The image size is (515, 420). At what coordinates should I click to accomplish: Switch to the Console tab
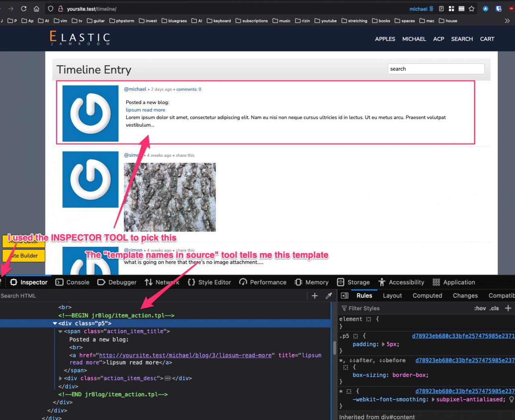coord(73,283)
